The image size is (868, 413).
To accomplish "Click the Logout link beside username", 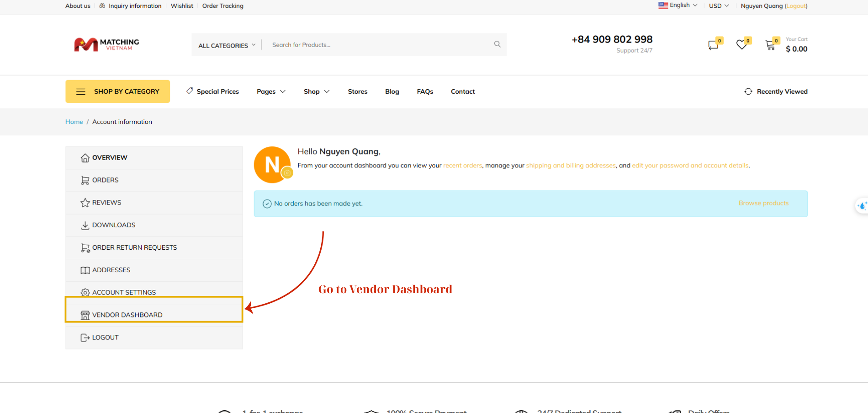I will click(x=796, y=6).
